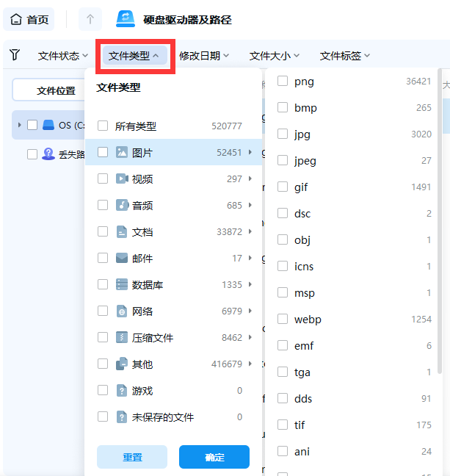This screenshot has height=476, width=450.
Task: Expand the OS (C:) drive tree node
Action: [19, 125]
